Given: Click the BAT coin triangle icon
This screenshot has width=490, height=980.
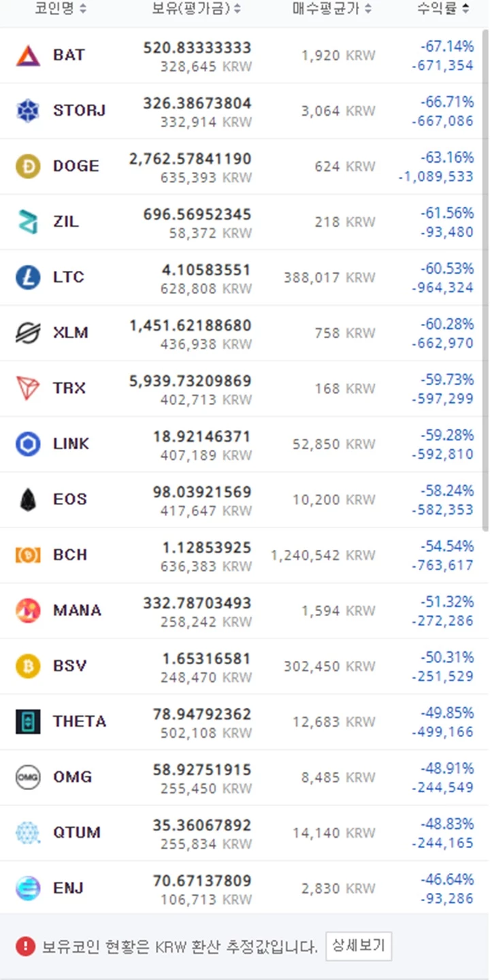Looking at the screenshot, I should (x=28, y=55).
